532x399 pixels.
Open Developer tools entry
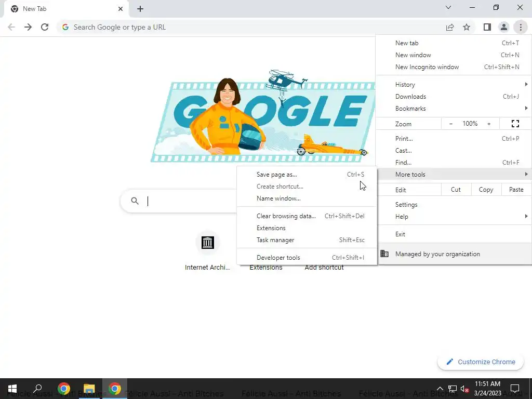coord(307,258)
